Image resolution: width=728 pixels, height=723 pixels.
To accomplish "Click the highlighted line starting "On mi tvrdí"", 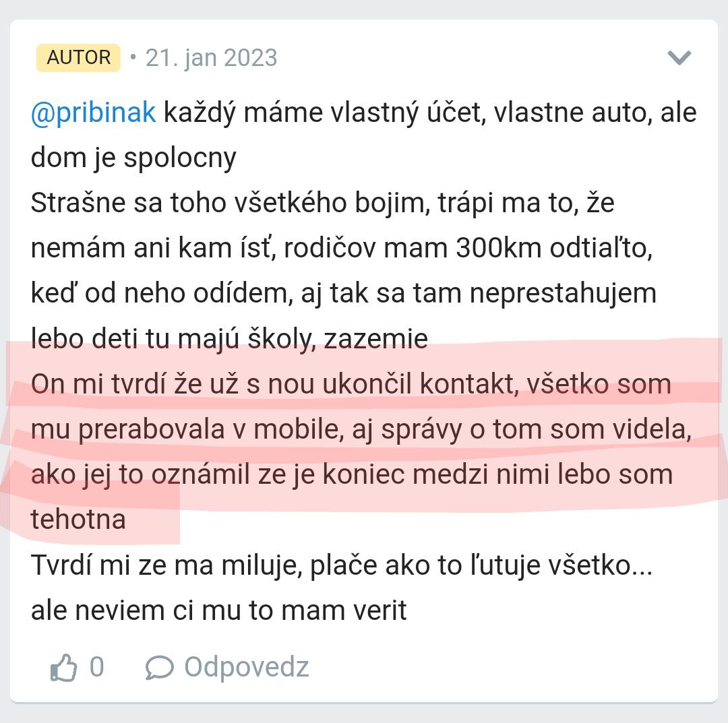I will [x=351, y=384].
